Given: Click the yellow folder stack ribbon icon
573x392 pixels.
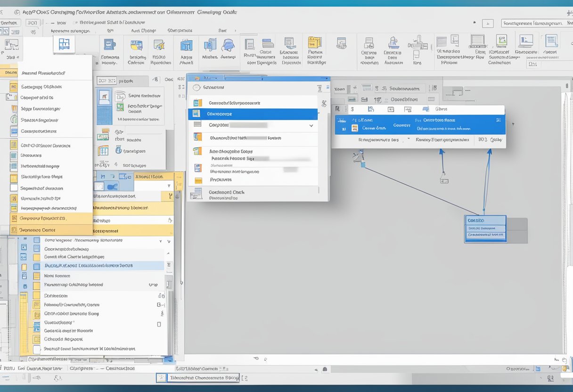Looking at the screenshot, I should tap(314, 43).
